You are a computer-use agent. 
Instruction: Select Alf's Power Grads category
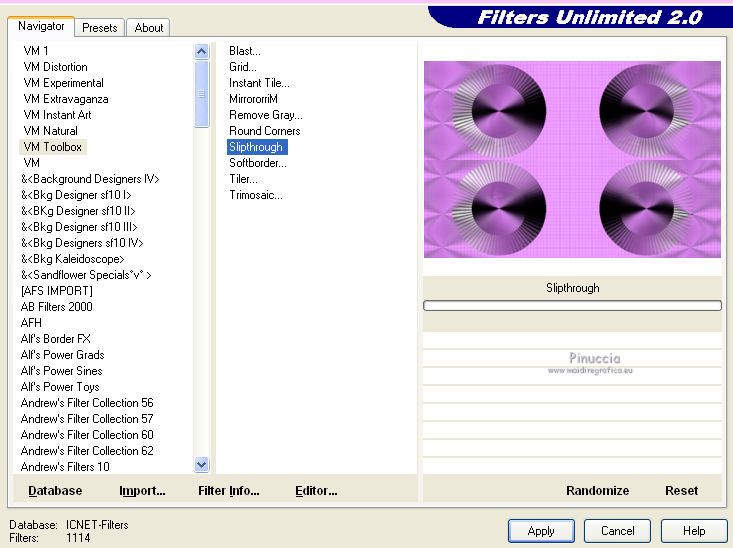(x=63, y=354)
